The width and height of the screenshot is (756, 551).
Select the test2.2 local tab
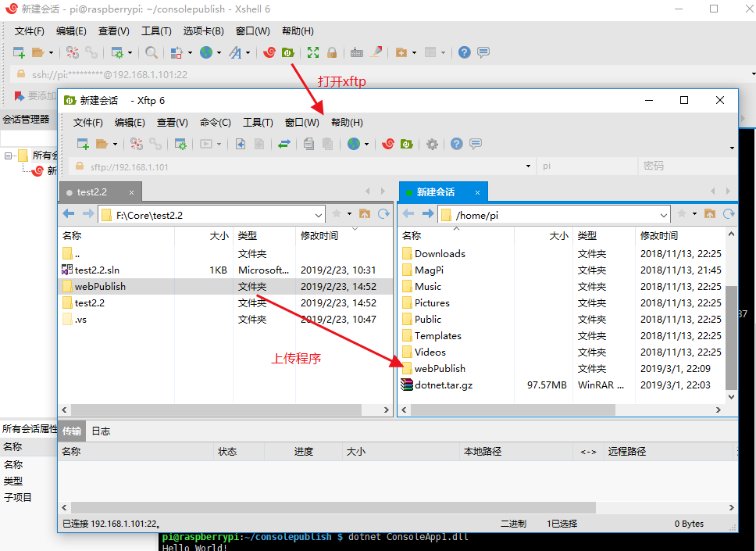click(x=100, y=192)
